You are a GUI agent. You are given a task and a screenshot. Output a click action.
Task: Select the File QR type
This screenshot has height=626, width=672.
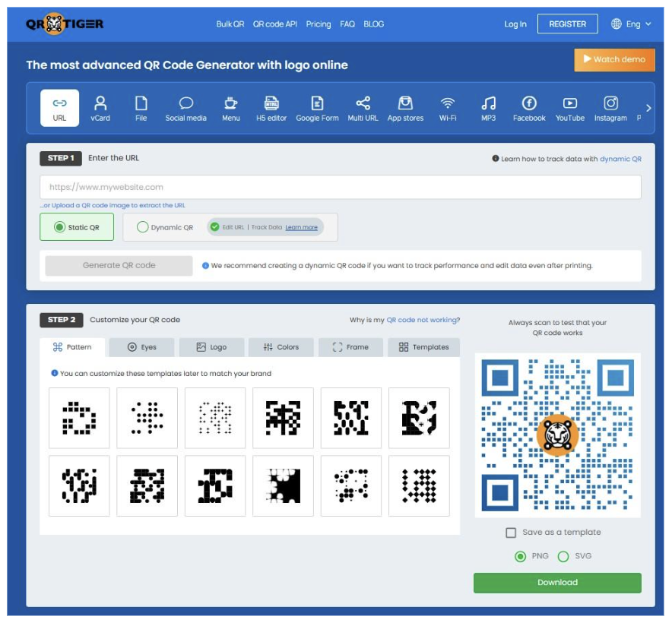pos(141,109)
